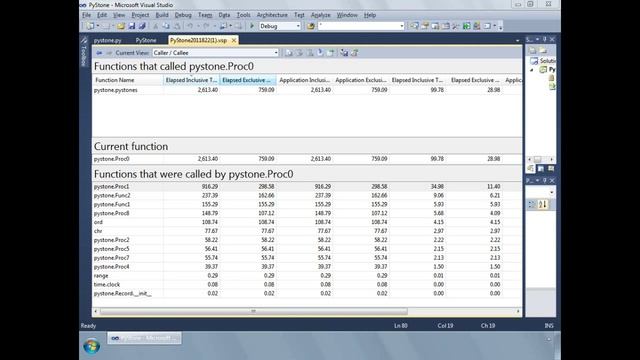The width and height of the screenshot is (640, 360).
Task: Open the Project menu
Action: (140, 15)
